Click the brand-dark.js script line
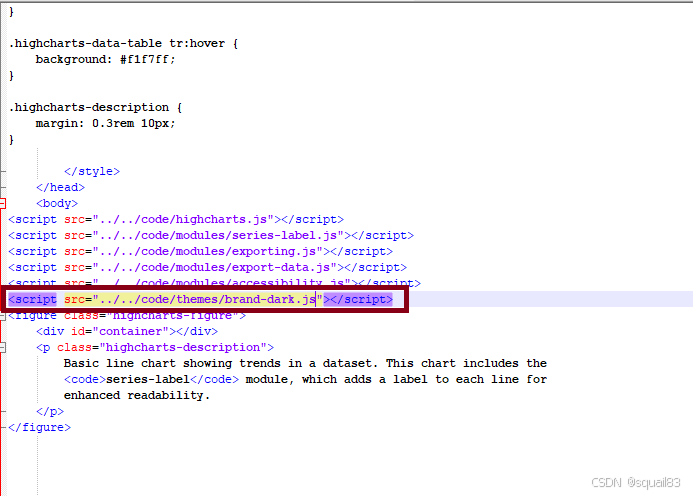The image size is (693, 496). pos(200,299)
